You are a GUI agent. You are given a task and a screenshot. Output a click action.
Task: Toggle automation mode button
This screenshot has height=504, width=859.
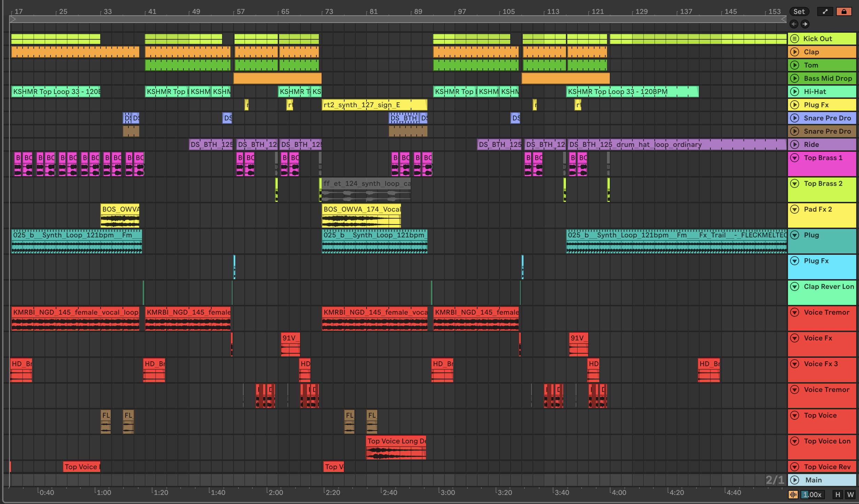(825, 11)
